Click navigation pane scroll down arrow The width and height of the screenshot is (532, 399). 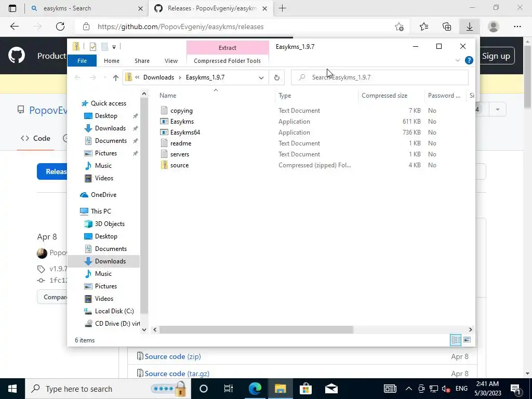point(144,329)
